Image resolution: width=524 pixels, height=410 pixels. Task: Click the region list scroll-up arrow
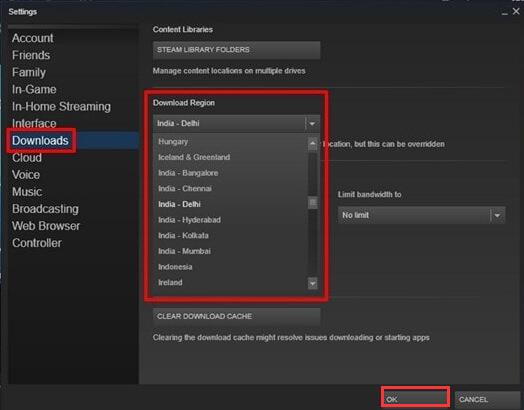click(x=312, y=144)
